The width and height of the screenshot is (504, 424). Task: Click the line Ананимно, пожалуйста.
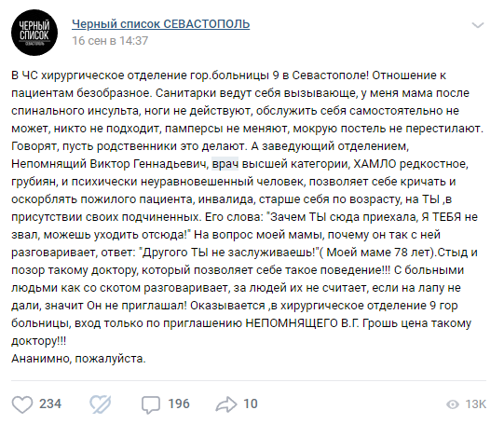[x=78, y=359]
